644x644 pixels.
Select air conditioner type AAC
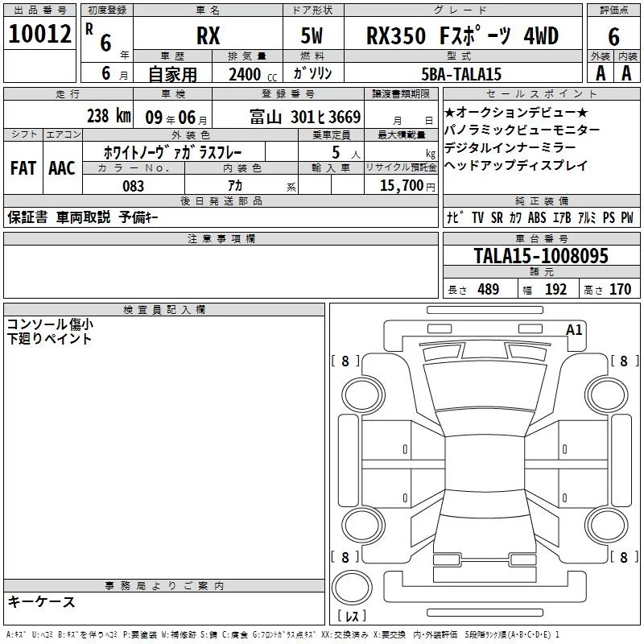click(x=62, y=168)
